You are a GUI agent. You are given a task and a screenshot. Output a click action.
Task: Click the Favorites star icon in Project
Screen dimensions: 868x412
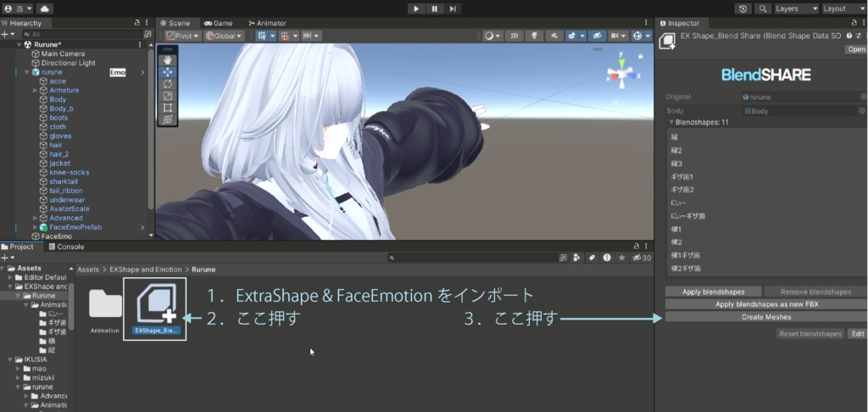pos(621,258)
